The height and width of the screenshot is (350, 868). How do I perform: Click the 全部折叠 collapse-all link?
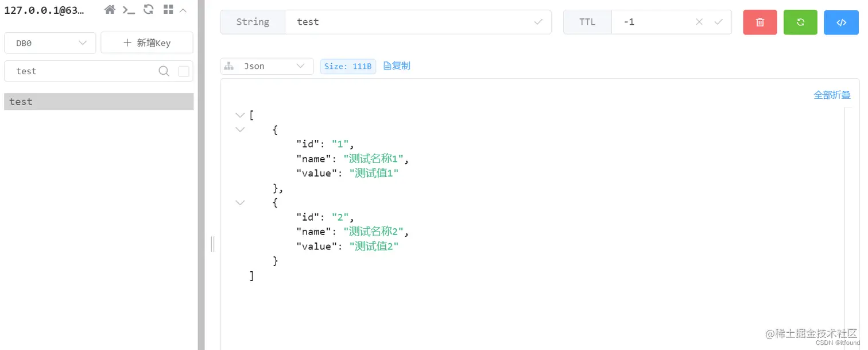(x=832, y=95)
